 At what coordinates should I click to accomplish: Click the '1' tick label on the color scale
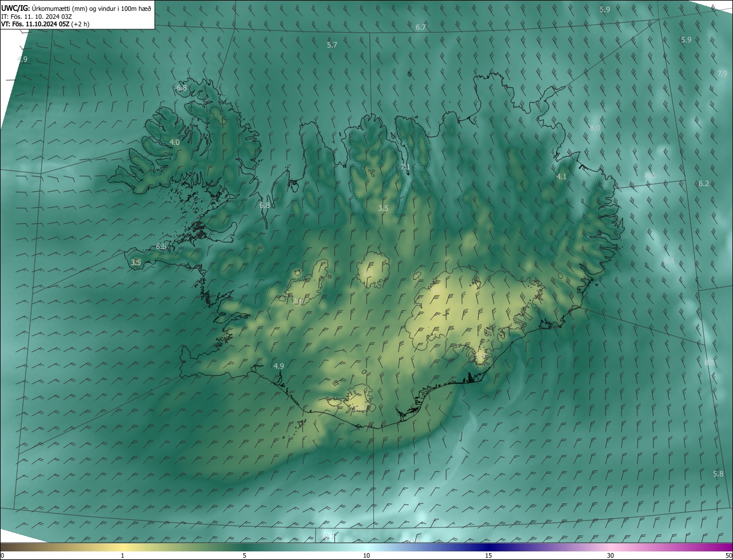point(123,555)
